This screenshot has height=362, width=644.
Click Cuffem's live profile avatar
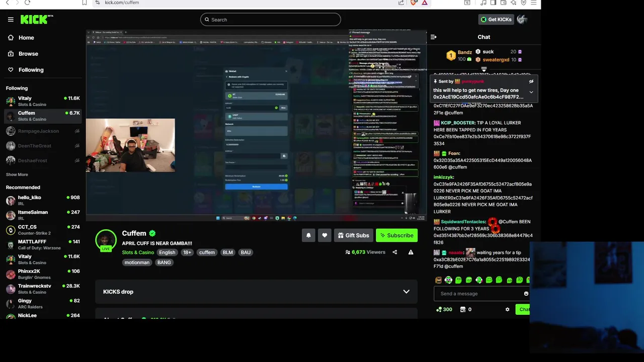pos(106,240)
